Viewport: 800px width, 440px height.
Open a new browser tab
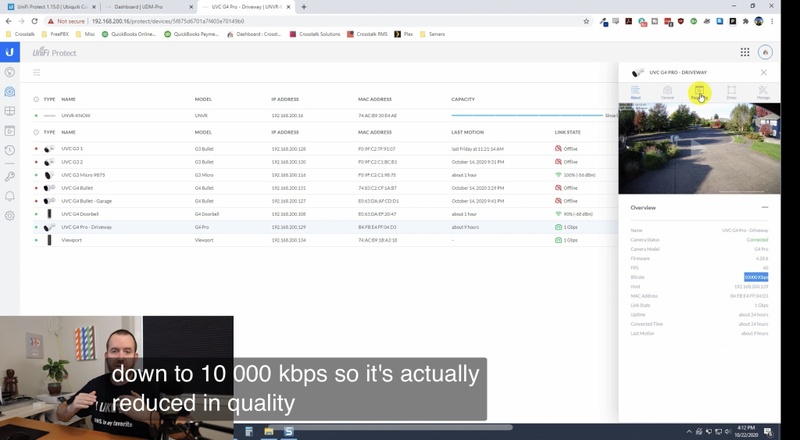coord(304,7)
